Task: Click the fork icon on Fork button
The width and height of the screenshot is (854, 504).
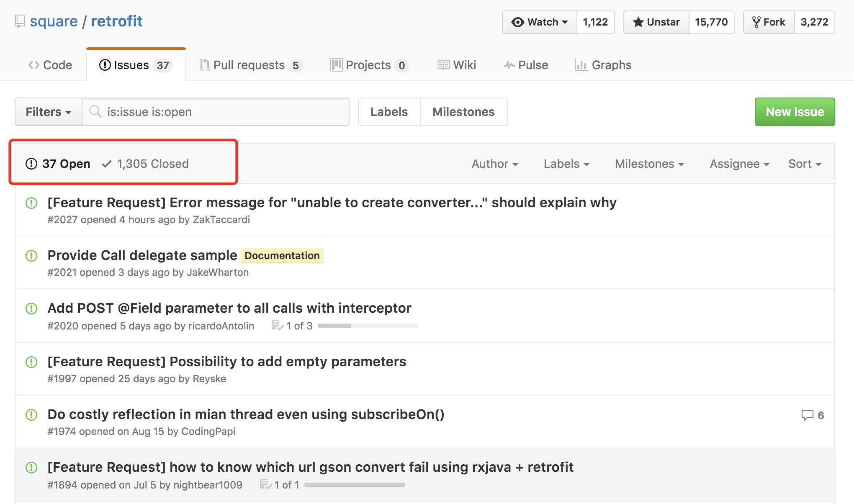Action: pos(756,22)
